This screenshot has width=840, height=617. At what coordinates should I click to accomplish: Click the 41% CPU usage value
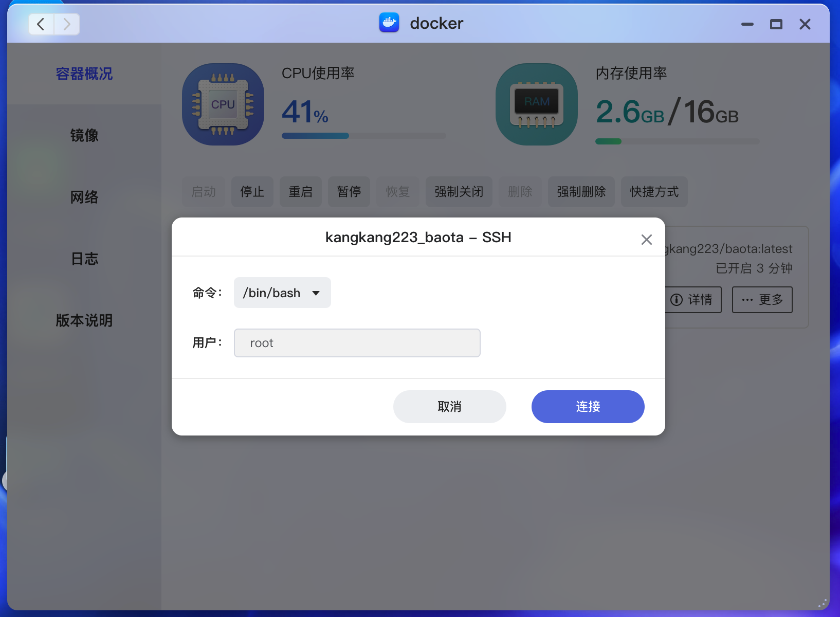305,112
